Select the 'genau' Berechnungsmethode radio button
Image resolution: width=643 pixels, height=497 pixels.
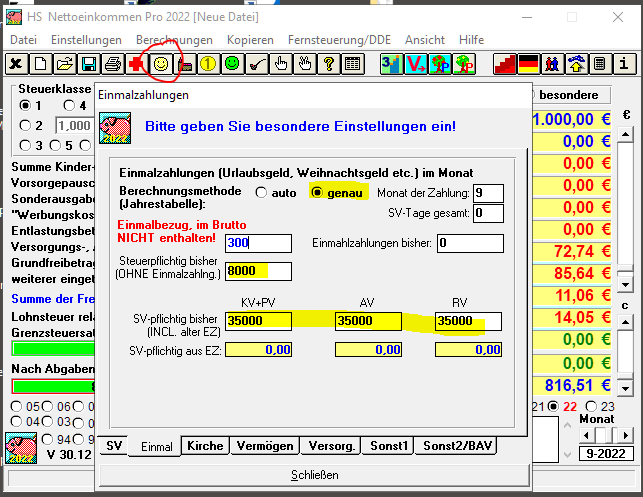tap(319, 192)
